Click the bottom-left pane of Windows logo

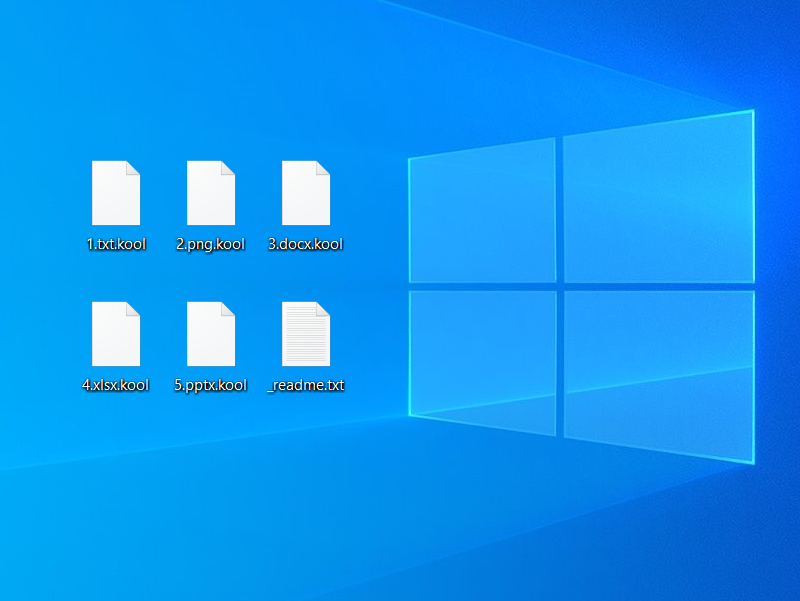point(482,362)
